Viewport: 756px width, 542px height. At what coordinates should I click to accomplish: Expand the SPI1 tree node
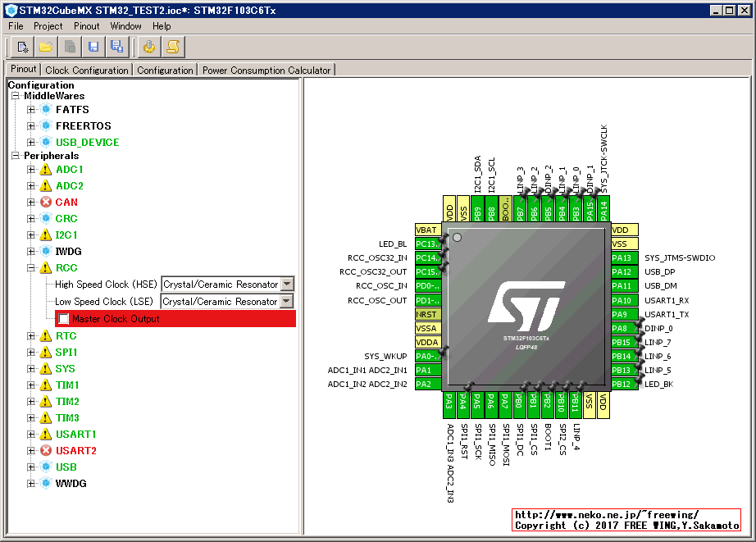click(31, 352)
